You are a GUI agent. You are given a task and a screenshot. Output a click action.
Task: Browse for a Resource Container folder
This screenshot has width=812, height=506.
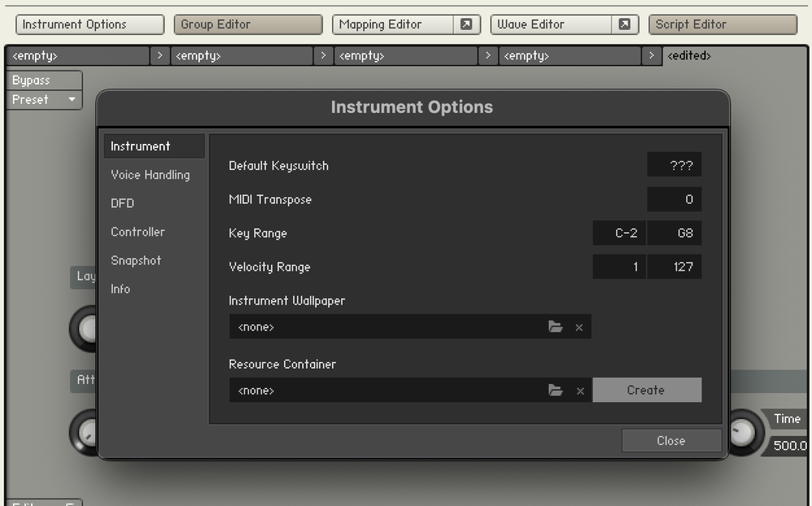(555, 390)
